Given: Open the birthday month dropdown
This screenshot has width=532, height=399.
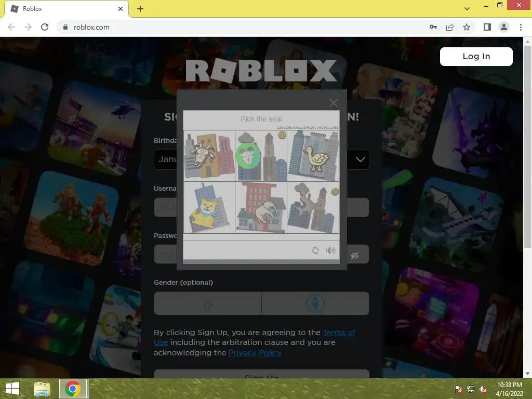Looking at the screenshot, I should pyautogui.click(x=166, y=159).
